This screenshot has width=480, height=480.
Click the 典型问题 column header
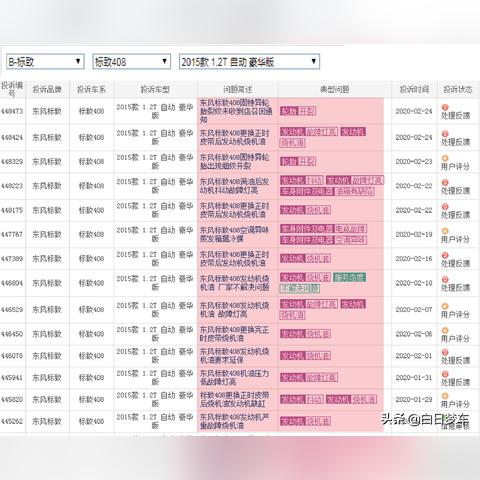click(334, 89)
